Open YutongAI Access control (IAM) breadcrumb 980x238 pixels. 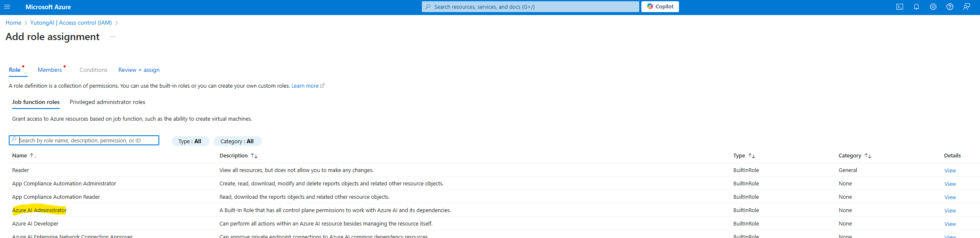(71, 23)
